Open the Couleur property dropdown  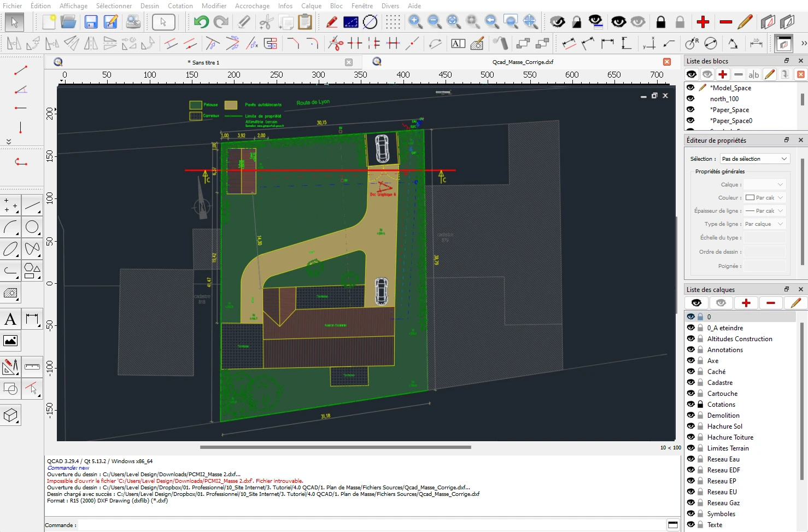764,198
